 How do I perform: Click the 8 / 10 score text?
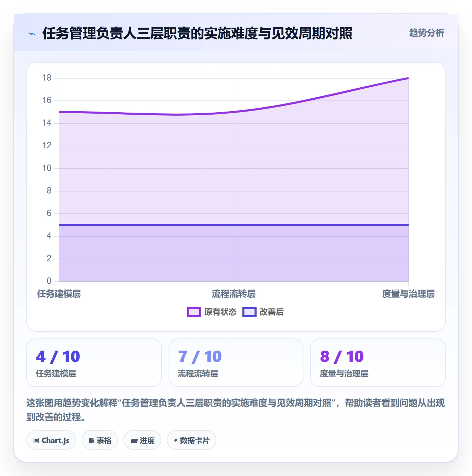342,357
